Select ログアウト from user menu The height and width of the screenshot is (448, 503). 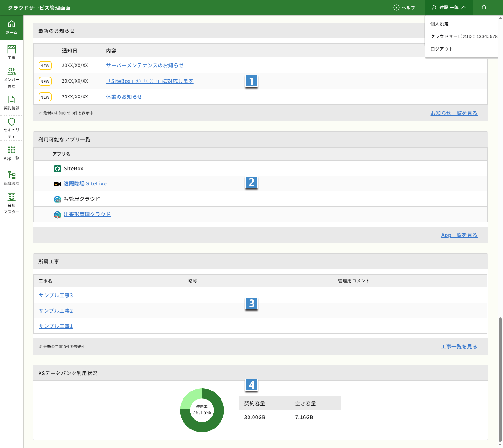click(x=442, y=49)
